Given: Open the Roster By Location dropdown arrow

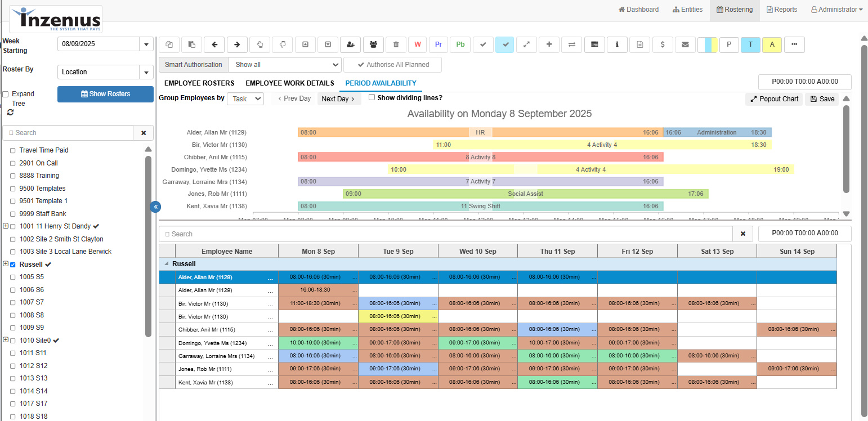Looking at the screenshot, I should point(146,72).
